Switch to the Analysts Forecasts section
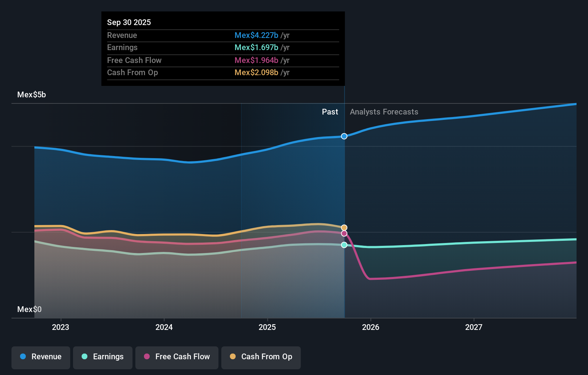The height and width of the screenshot is (375, 588). pos(384,112)
